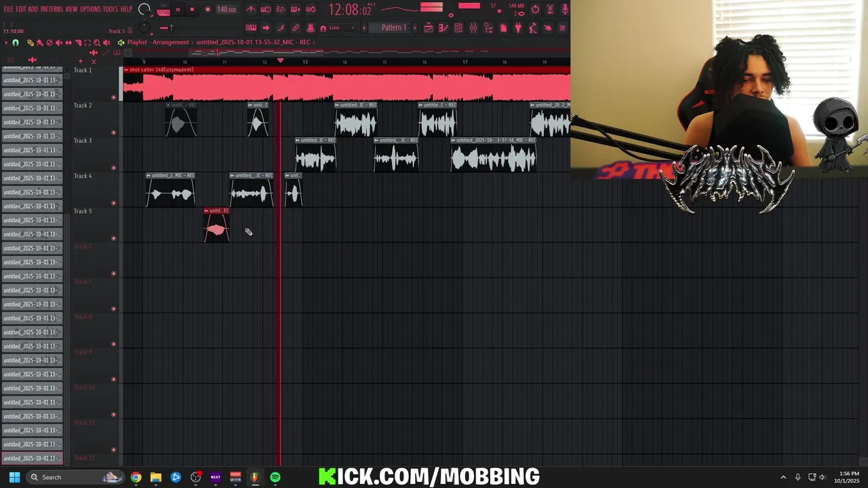
Task: Open the VIEW menu
Action: [71, 9]
